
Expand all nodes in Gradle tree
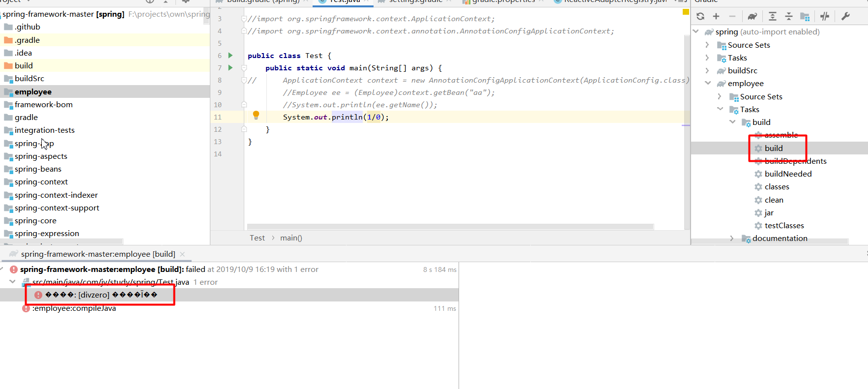point(773,16)
